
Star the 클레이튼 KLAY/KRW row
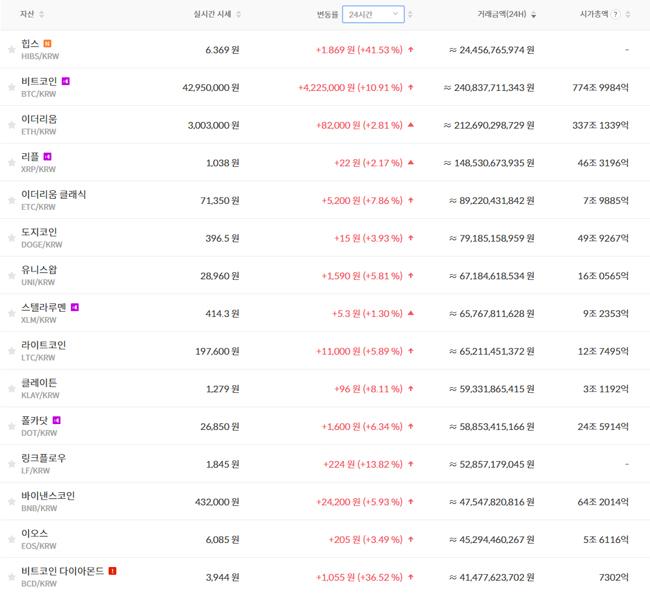12,389
